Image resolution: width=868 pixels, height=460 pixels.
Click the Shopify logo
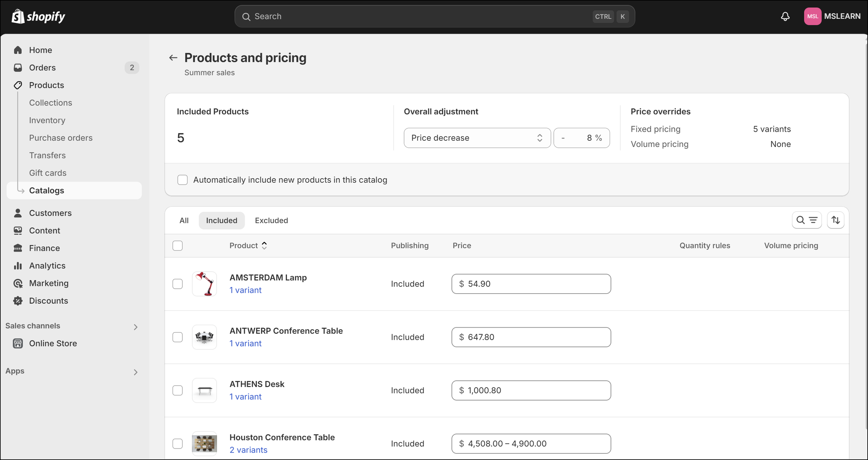(x=38, y=16)
